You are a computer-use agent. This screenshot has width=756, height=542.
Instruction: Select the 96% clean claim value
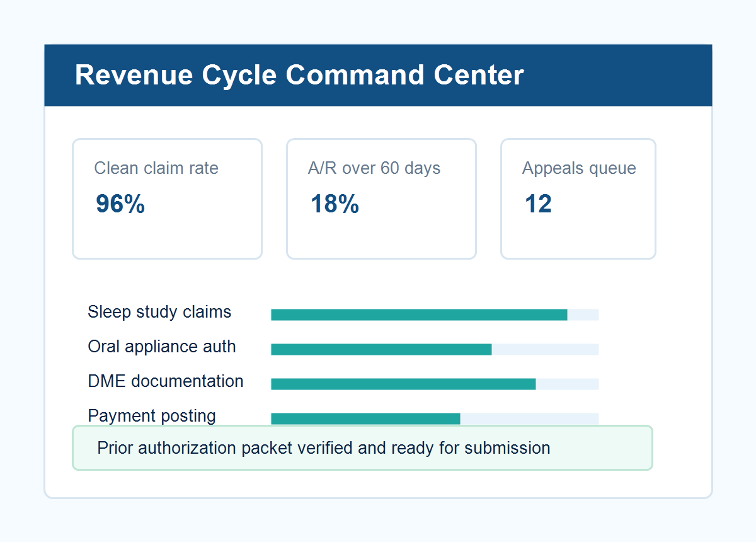120,204
